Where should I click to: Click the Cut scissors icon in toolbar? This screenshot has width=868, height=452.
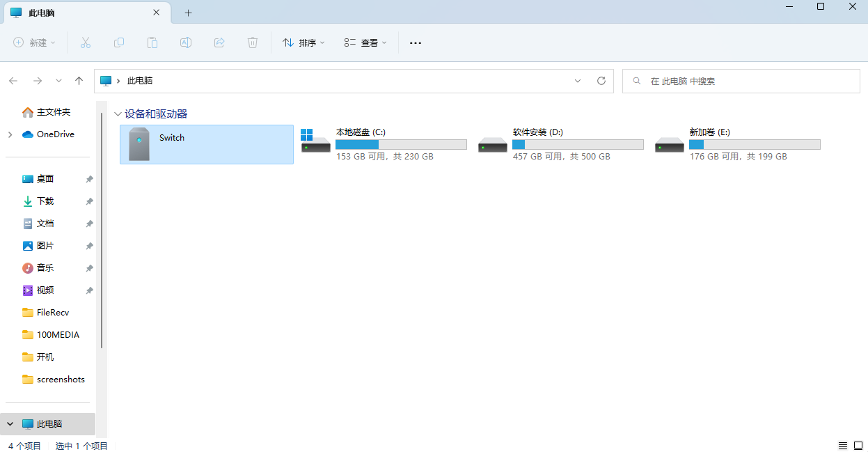point(86,42)
